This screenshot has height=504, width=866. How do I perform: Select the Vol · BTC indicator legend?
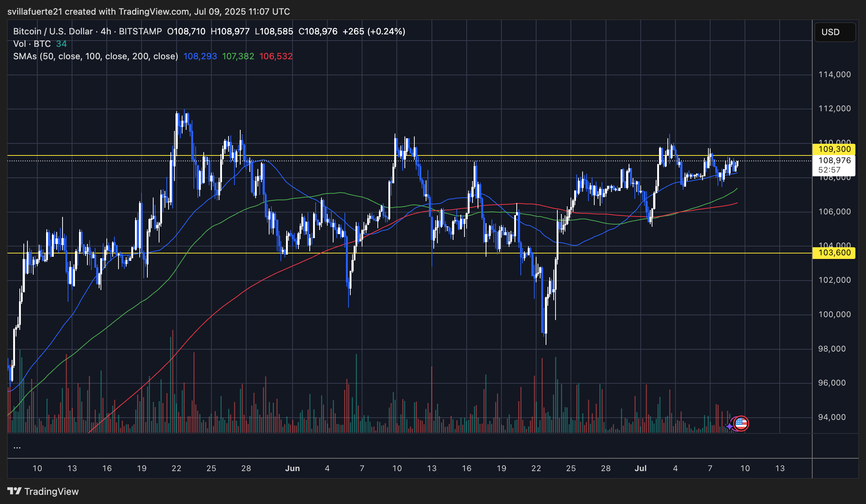[x=32, y=44]
